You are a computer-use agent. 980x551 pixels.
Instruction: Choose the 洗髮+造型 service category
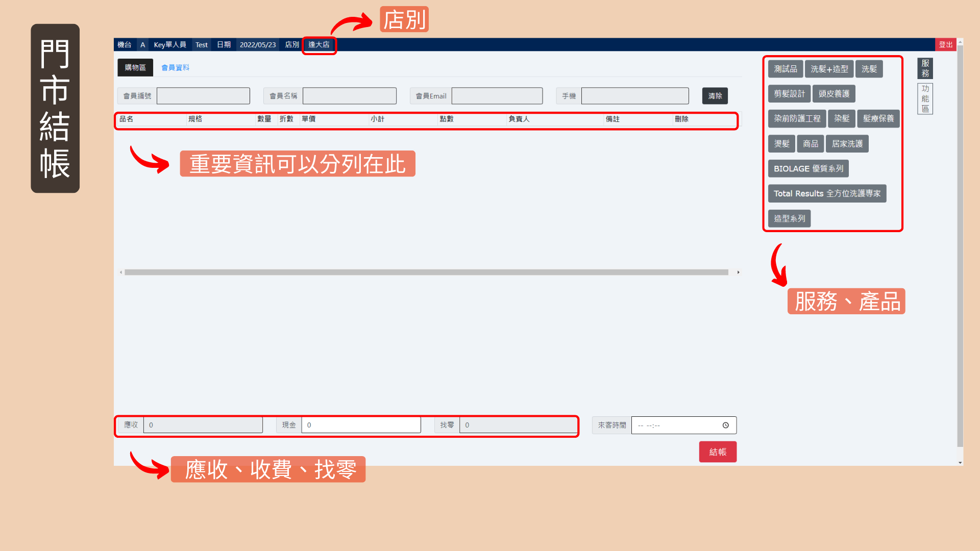[x=829, y=69]
